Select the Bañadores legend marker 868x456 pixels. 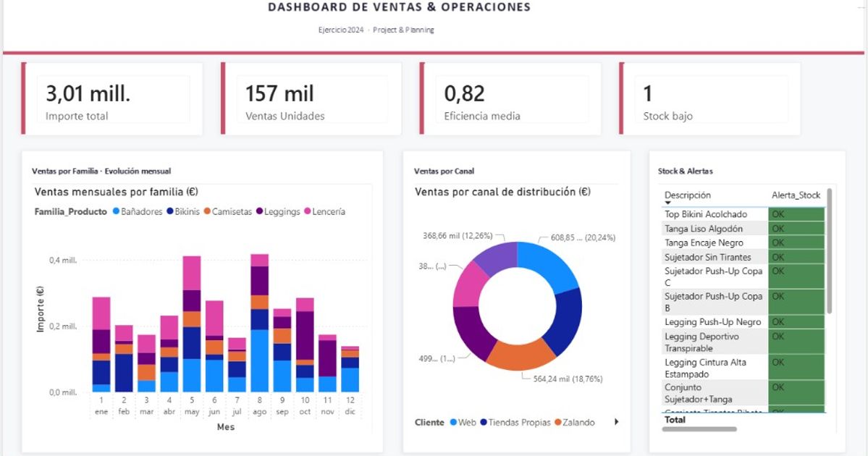tap(117, 211)
